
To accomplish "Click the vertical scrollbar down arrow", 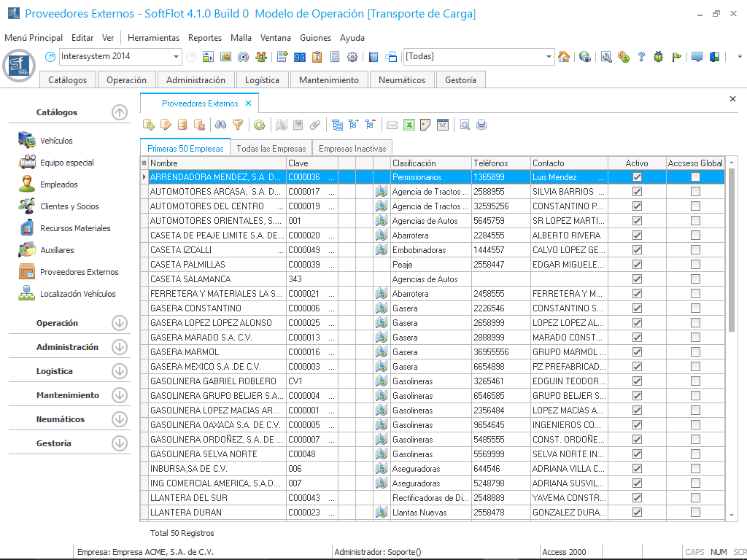I will click(732, 515).
